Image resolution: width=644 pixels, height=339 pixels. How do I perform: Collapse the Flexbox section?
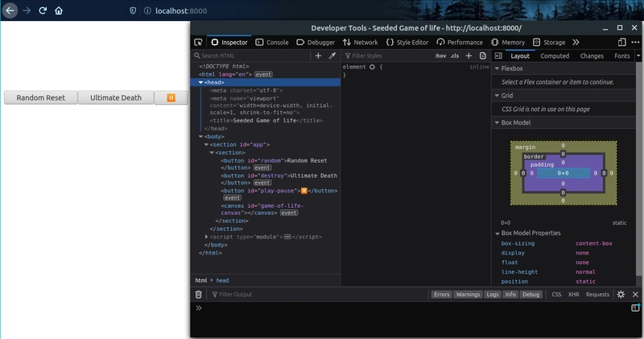tap(497, 69)
